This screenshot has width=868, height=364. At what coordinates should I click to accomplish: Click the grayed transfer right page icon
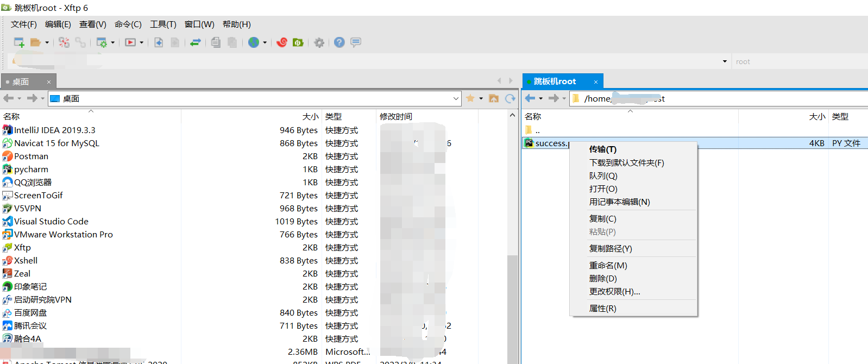tap(175, 42)
